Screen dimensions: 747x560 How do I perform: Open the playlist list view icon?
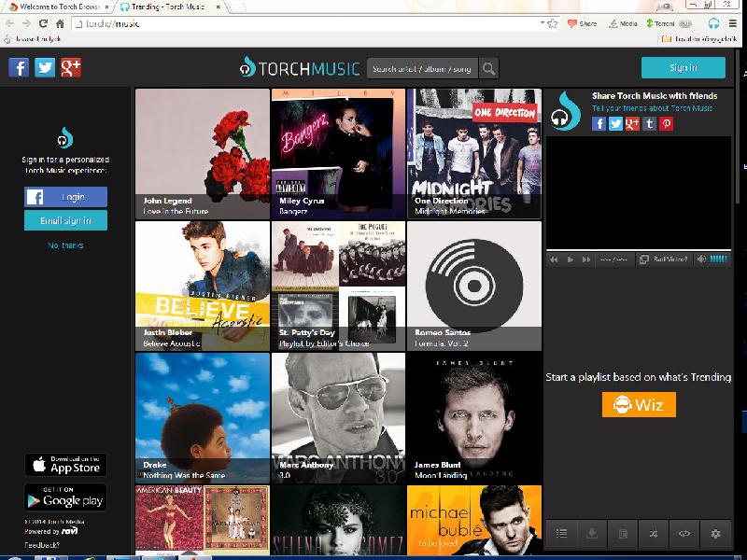[x=562, y=534]
